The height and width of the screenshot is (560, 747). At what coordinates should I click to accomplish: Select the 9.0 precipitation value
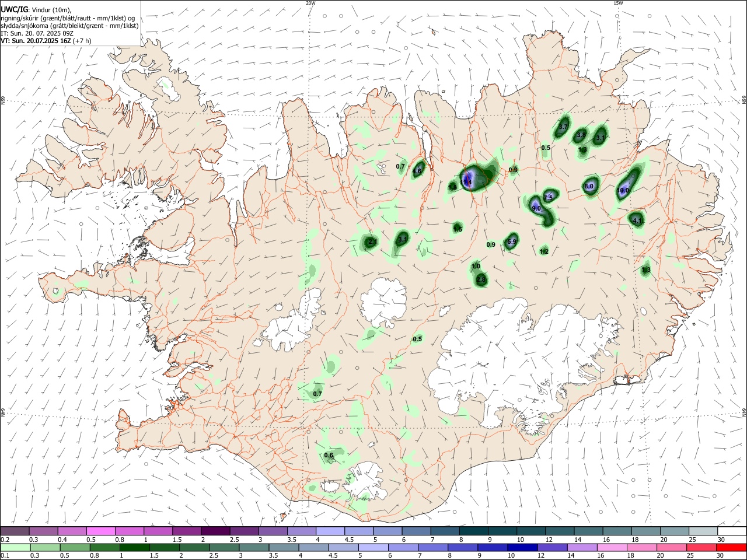[x=537, y=208]
